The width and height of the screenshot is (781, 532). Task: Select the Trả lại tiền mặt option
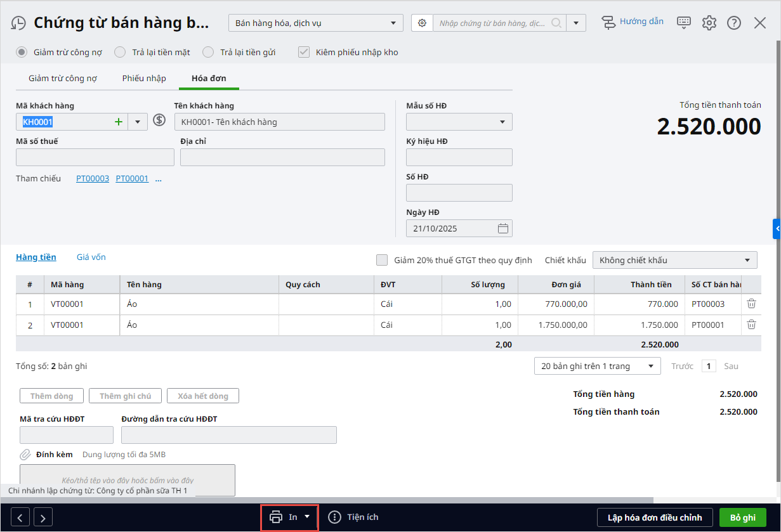click(x=120, y=52)
